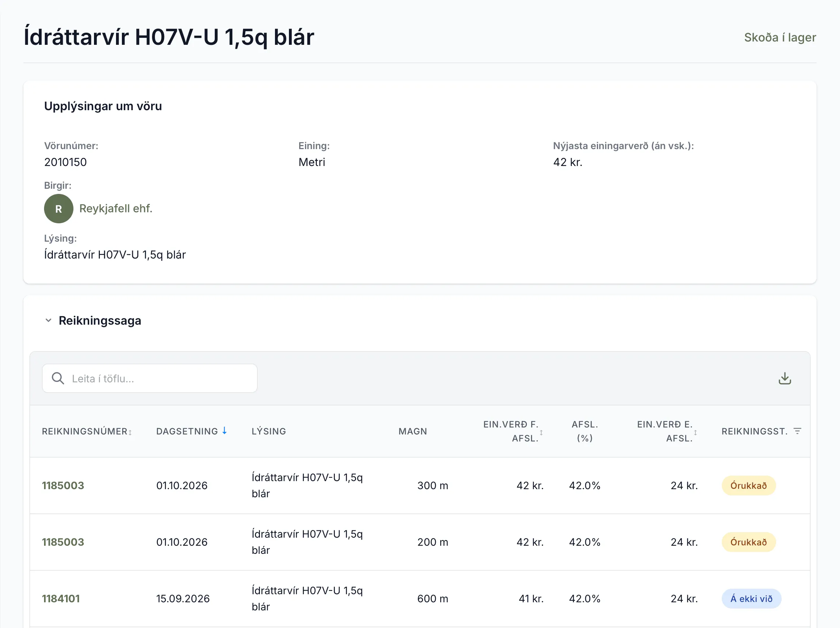This screenshot has width=840, height=628.
Task: Click the Á ekki við status badge
Action: [x=751, y=599]
